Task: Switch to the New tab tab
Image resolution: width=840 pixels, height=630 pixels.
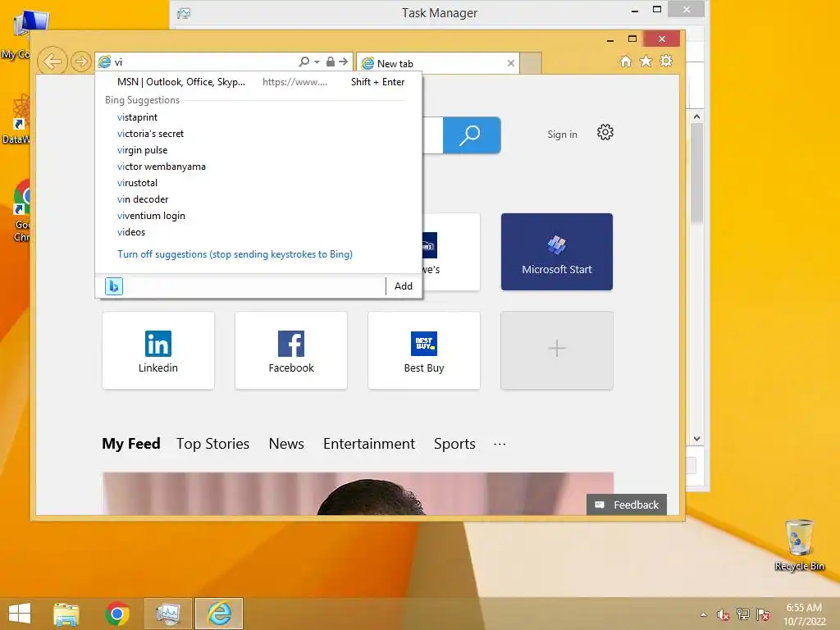Action: (438, 63)
